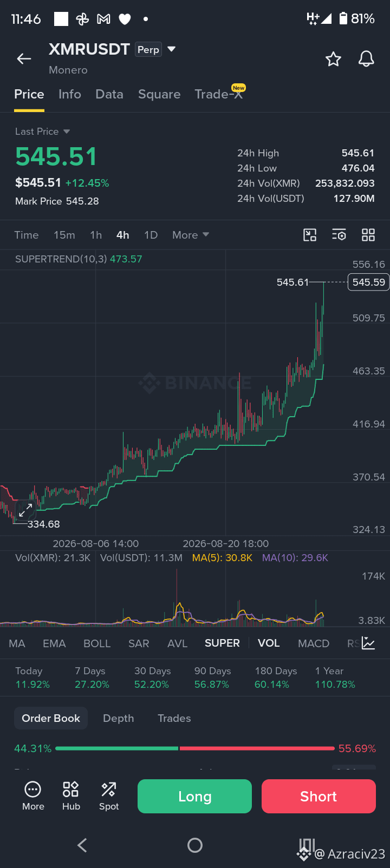Expand chart to fullscreen with diagonal arrows

point(25,510)
